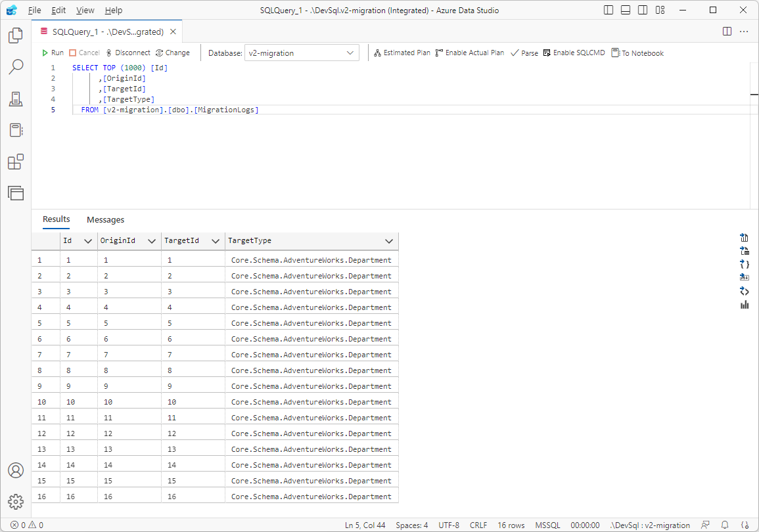Open the Edit menu

(58, 10)
